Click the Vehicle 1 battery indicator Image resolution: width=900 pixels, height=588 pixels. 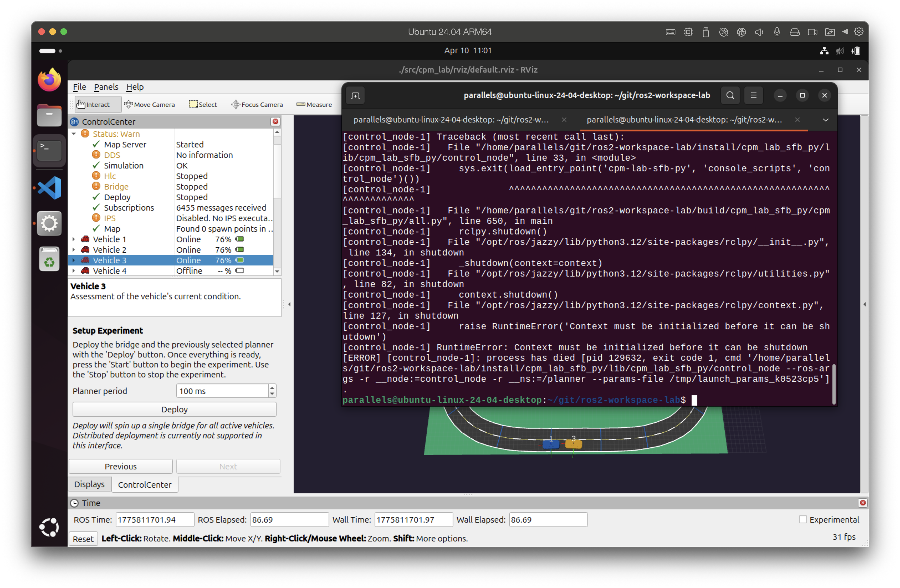tap(240, 239)
